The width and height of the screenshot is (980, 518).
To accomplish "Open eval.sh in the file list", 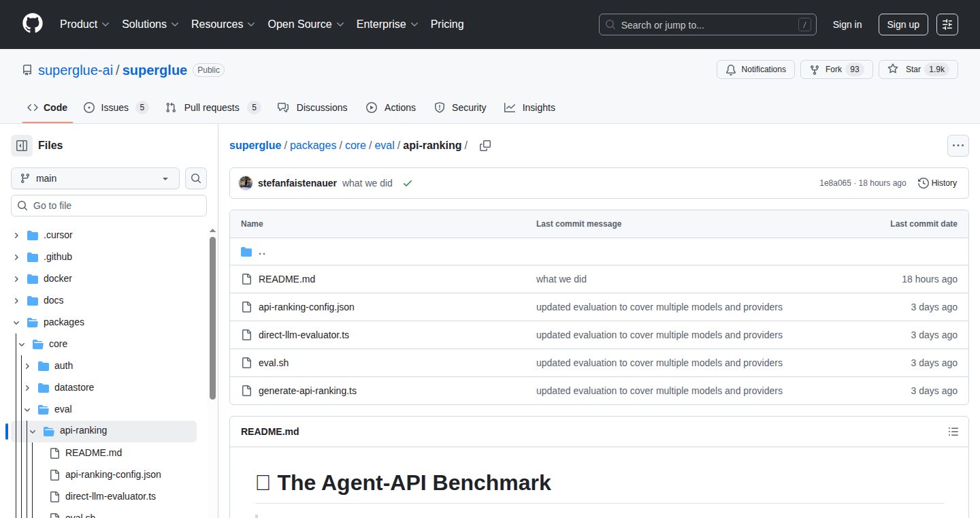I will 274,363.
